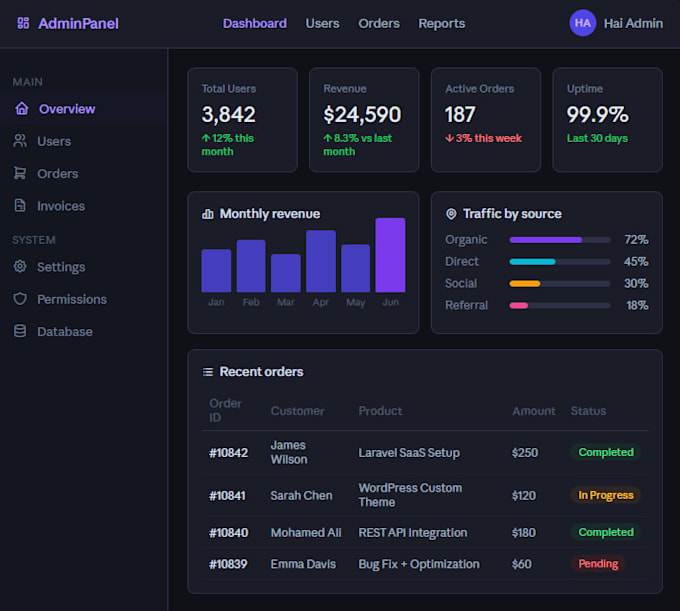Click the Completed badge for order #10842
Viewport: 680px width, 611px height.
pyautogui.click(x=606, y=452)
